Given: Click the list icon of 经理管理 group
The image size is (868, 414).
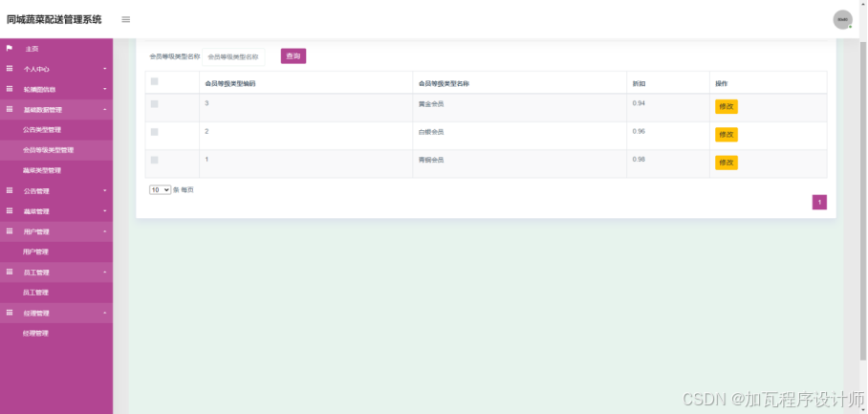Looking at the screenshot, I should [x=10, y=313].
